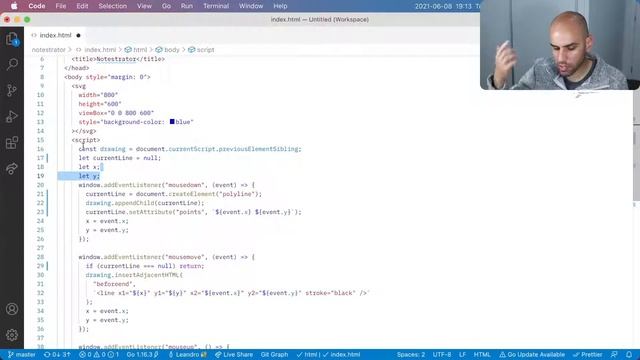This screenshot has width=640, height=360.
Task: Click the title tag Notestrator line
Action: (x=118, y=59)
